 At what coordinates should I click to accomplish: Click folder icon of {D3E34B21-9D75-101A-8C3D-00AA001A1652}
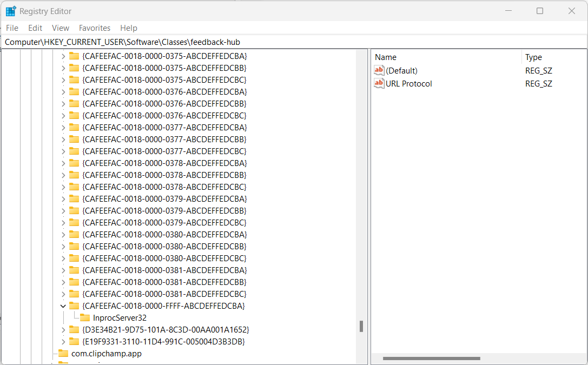tap(74, 330)
